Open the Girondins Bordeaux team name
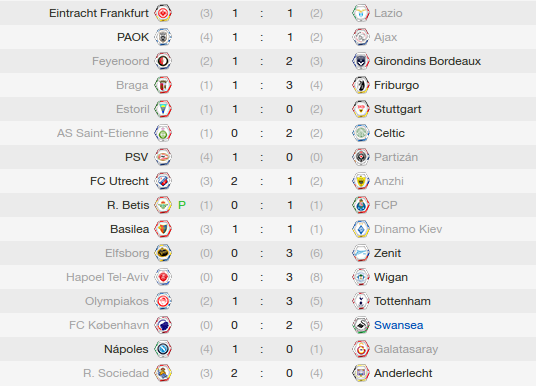The height and width of the screenshot is (386, 536). 427,61
